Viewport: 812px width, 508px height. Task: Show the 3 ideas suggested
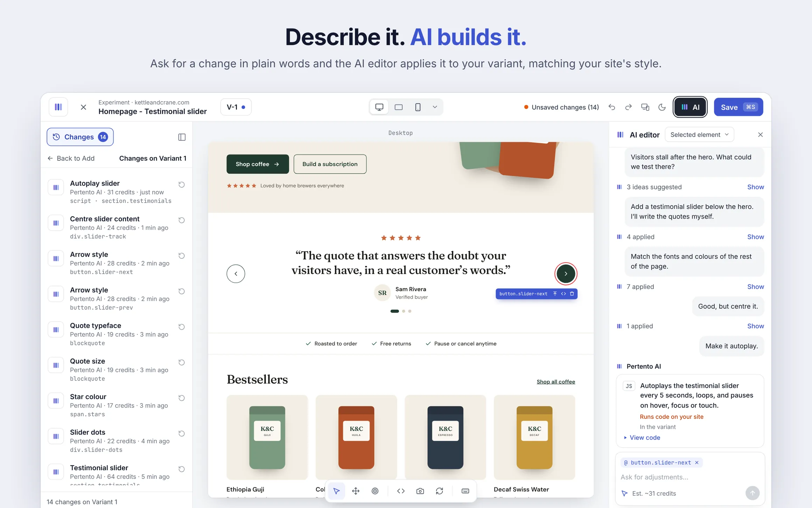(755, 187)
